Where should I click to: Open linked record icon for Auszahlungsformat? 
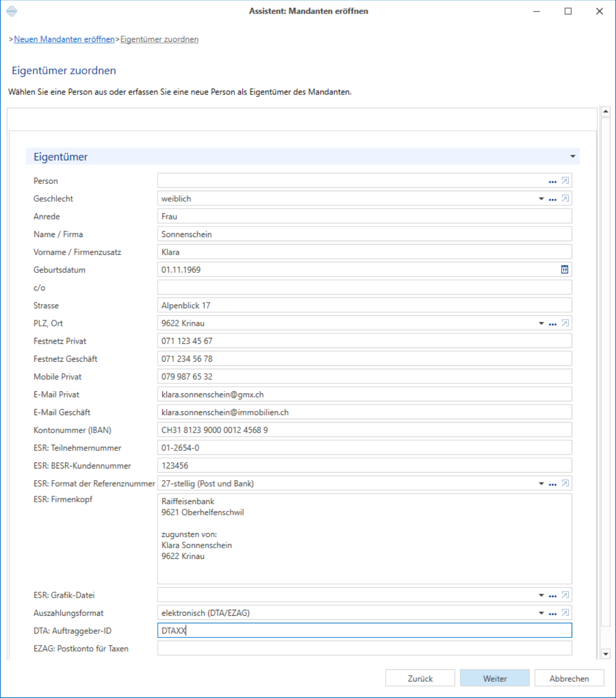click(565, 613)
